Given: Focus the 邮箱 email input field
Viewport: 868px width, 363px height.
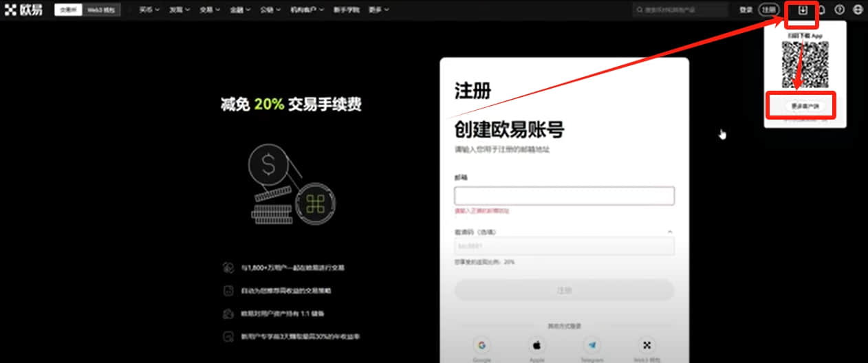Looking at the screenshot, I should tap(564, 196).
